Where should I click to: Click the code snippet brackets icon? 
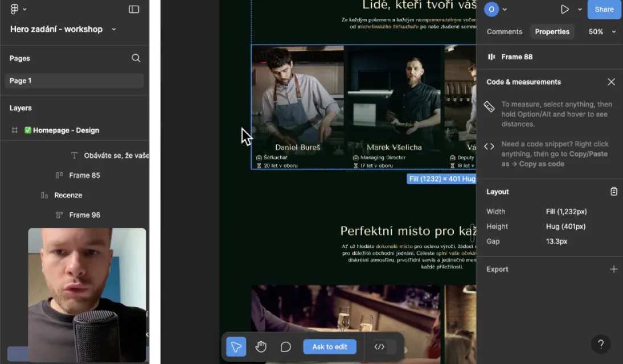[489, 146]
